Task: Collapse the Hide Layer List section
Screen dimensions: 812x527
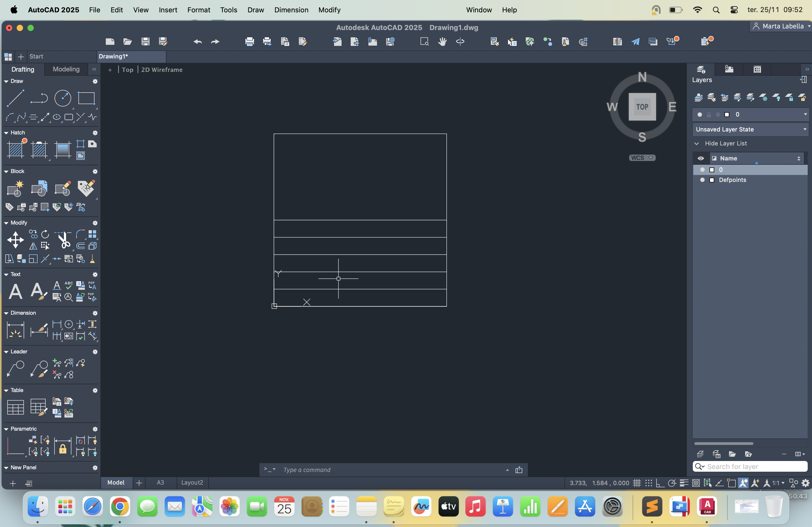Action: pos(697,144)
